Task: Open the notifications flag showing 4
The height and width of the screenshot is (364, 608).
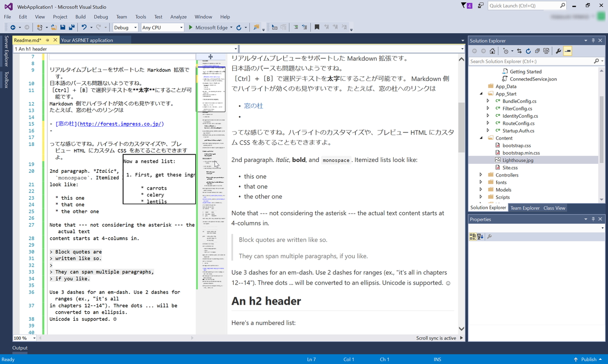Action: (466, 6)
